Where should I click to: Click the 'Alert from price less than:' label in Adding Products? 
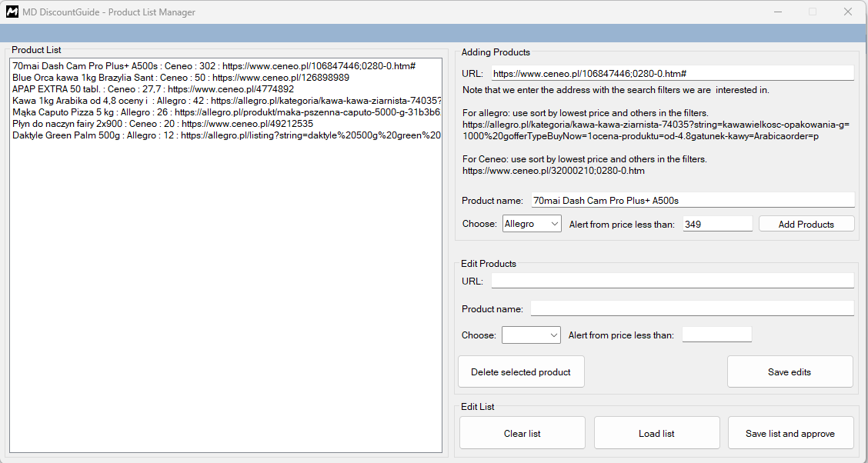[622, 224]
